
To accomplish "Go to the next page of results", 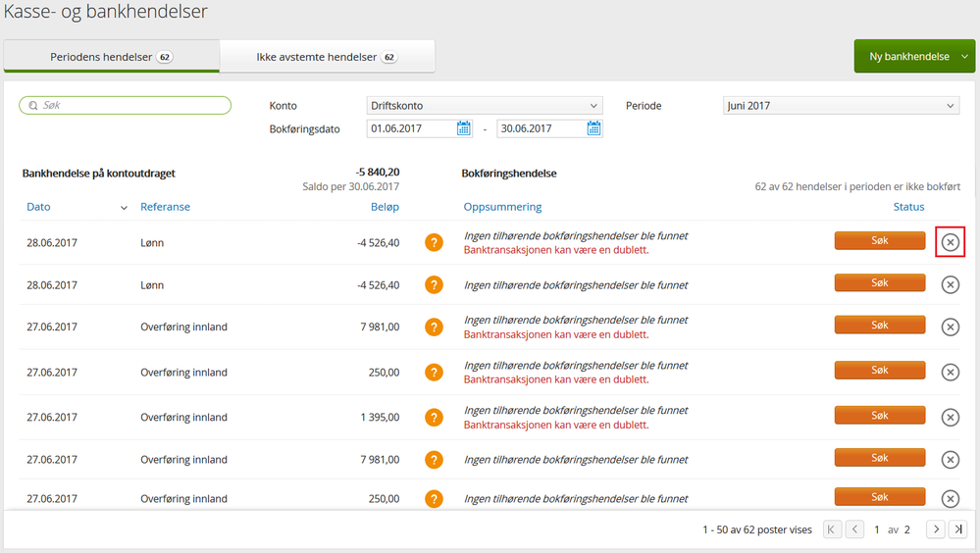I will coord(936,529).
